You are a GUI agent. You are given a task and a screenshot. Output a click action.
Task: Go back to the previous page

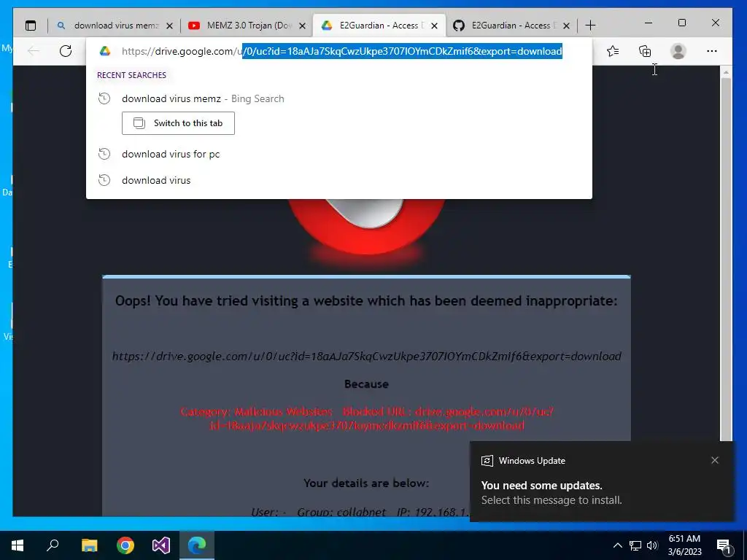click(x=34, y=51)
